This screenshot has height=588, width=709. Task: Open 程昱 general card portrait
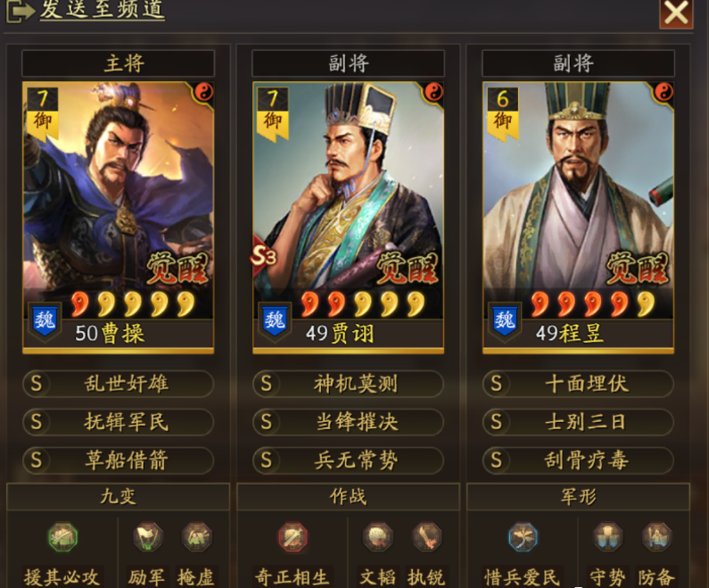pyautogui.click(x=578, y=217)
